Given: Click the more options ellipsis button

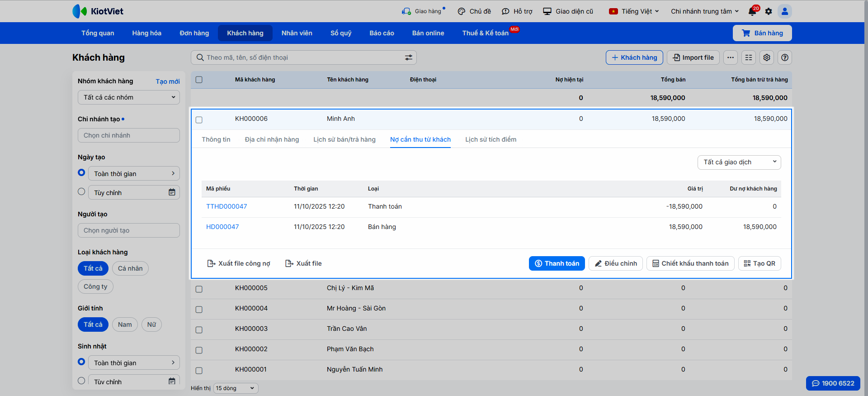Looking at the screenshot, I should pos(731,57).
